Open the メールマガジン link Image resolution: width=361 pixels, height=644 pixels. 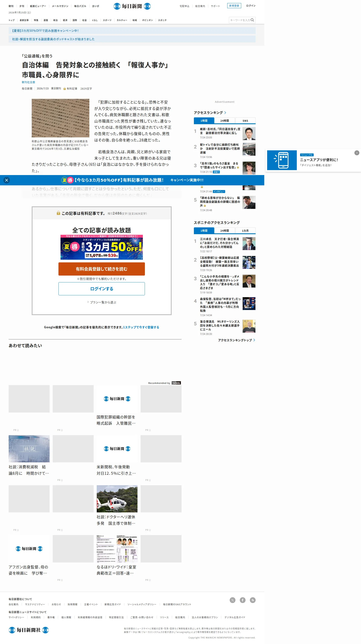(x=60, y=6)
